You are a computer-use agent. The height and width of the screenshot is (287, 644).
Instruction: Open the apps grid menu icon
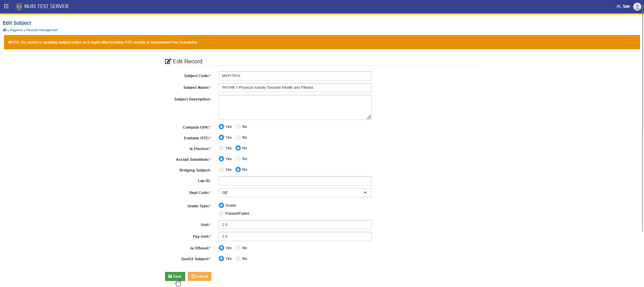pyautogui.click(x=6, y=6)
